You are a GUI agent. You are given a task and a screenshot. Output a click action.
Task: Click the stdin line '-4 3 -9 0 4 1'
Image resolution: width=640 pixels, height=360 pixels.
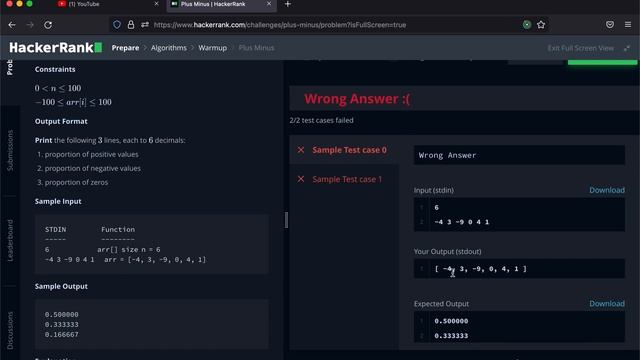click(x=462, y=222)
